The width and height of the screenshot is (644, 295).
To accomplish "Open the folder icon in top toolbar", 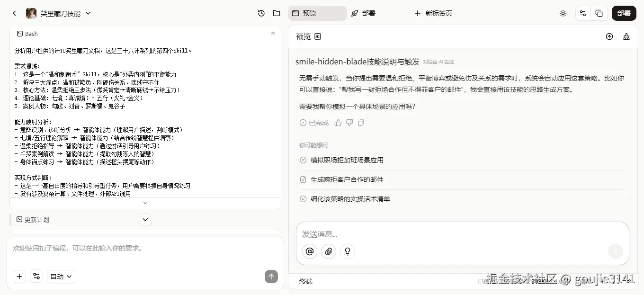I will [x=277, y=13].
